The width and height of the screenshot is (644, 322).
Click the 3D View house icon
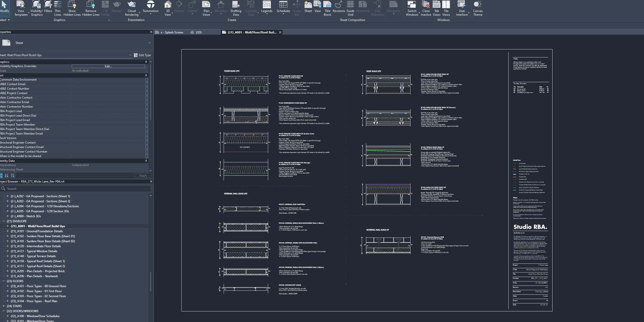pos(168,5)
